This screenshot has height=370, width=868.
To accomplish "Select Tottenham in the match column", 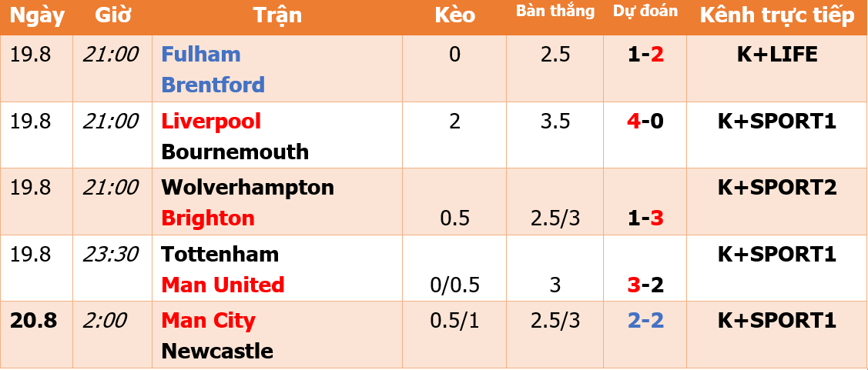I will click(220, 255).
